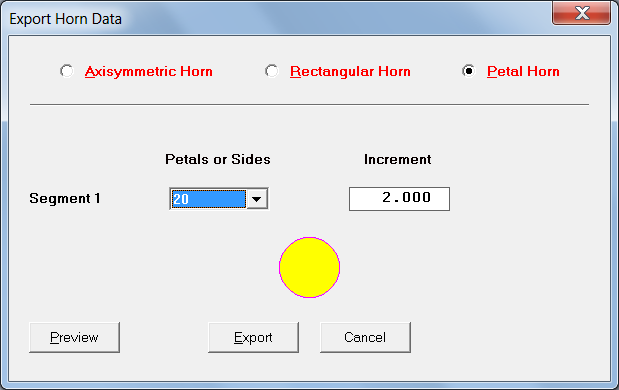Click the Export button
The width and height of the screenshot is (619, 390).
(253, 338)
